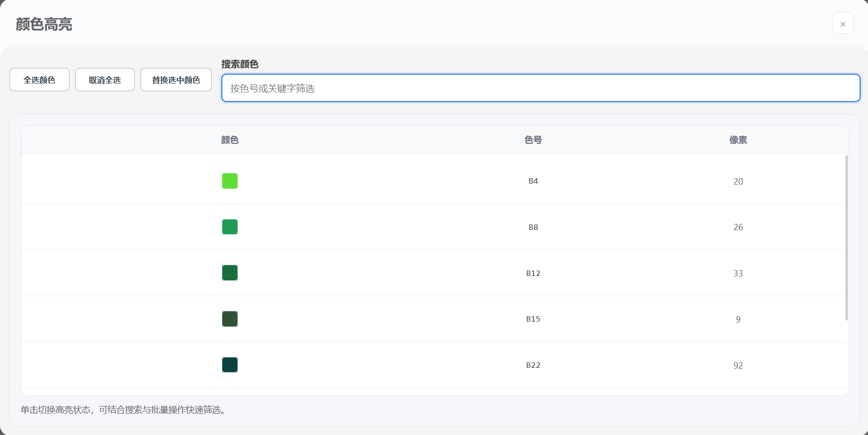This screenshot has height=435, width=868.
Task: Click the olive-dark B15 color swatch
Action: point(230,319)
